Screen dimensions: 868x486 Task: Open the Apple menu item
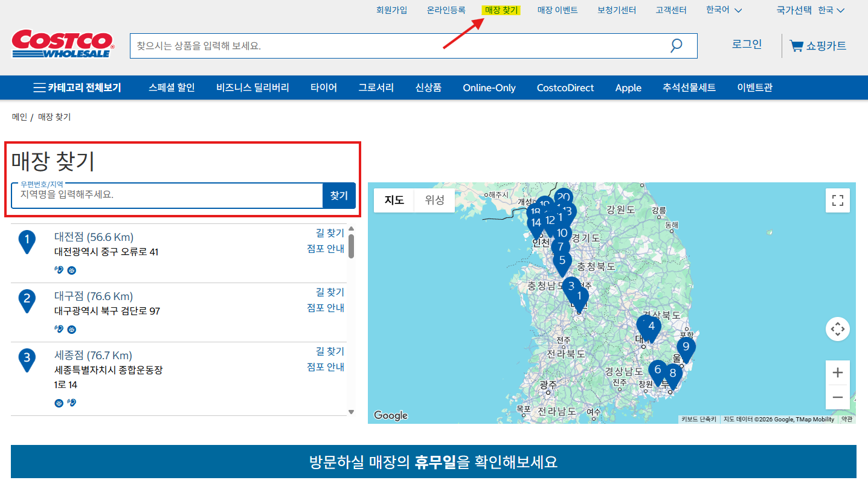(628, 88)
